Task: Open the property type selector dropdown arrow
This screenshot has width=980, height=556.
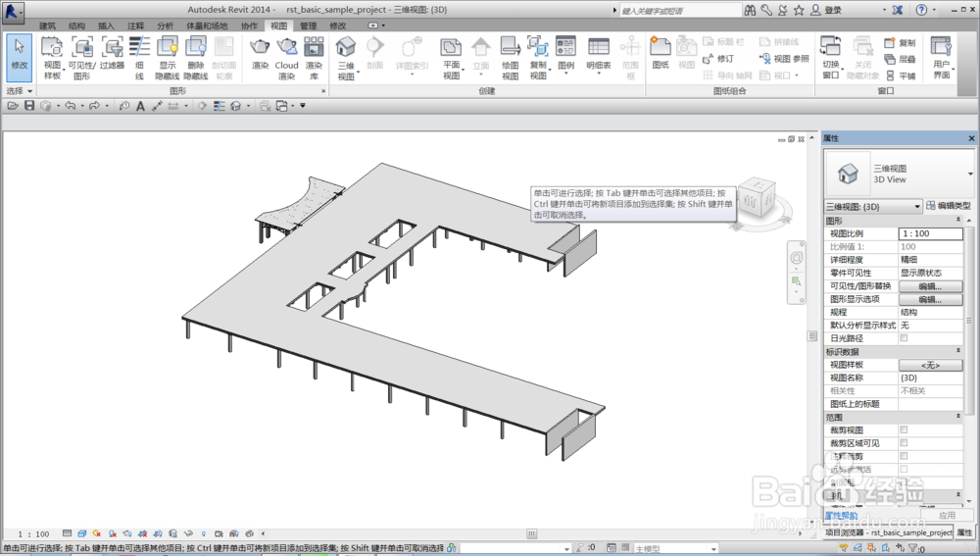Action: click(x=970, y=174)
